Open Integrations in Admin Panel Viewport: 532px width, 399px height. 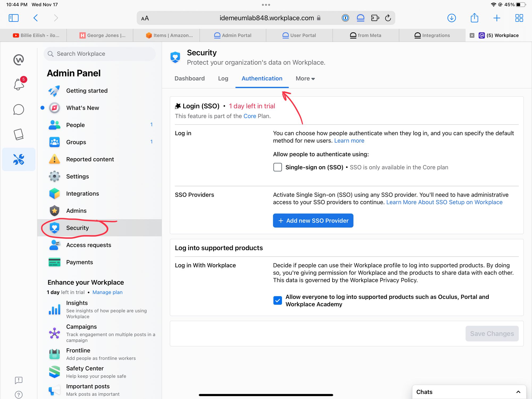[99, 194]
